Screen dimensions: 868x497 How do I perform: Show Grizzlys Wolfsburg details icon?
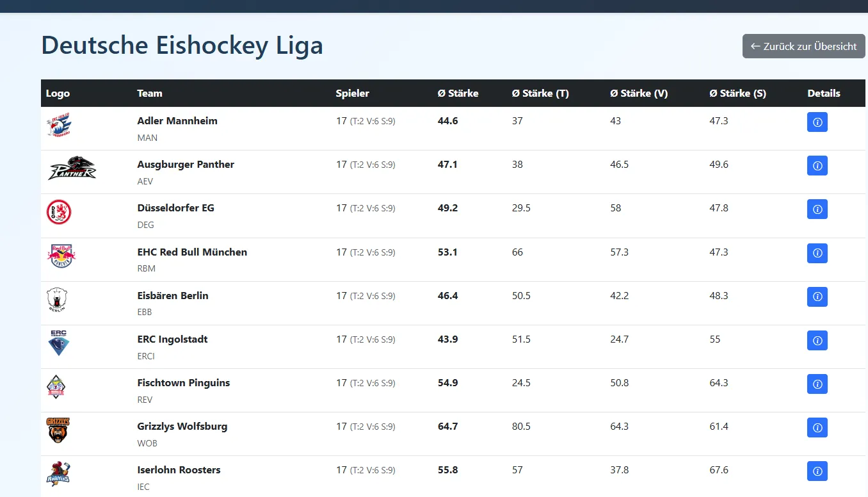[817, 427]
